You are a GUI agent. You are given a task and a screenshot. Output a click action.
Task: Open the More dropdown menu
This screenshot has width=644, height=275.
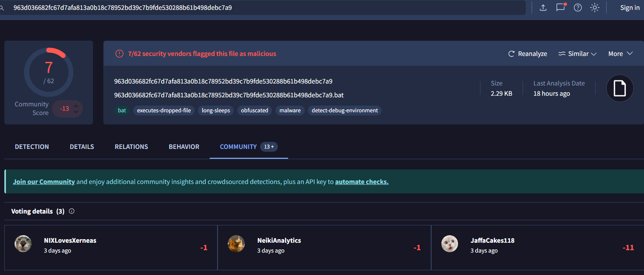point(620,54)
